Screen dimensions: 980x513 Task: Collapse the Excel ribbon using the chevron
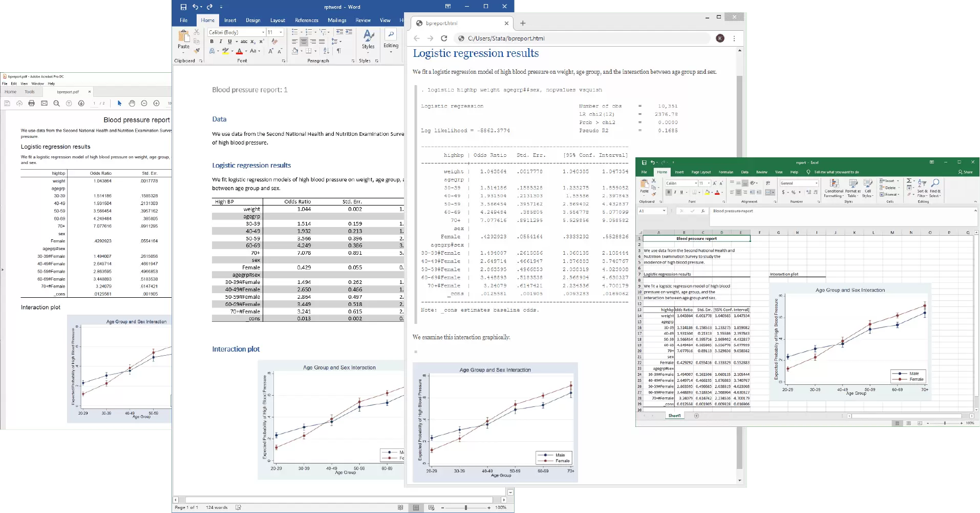click(975, 202)
